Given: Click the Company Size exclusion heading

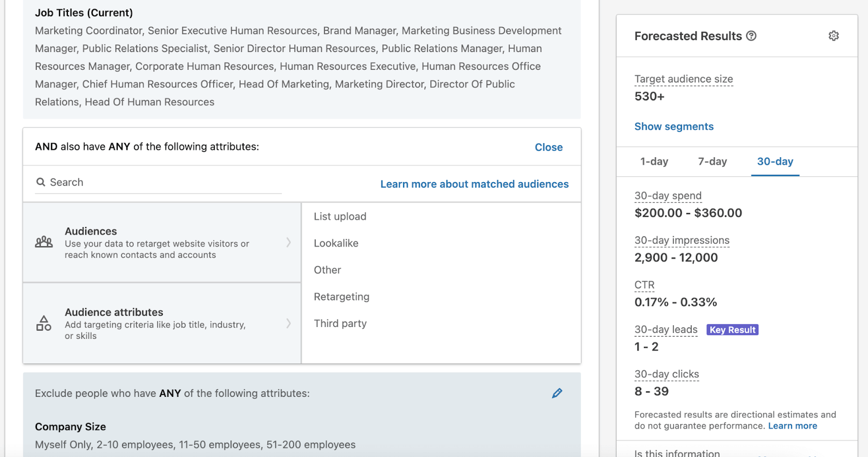Looking at the screenshot, I should point(71,427).
